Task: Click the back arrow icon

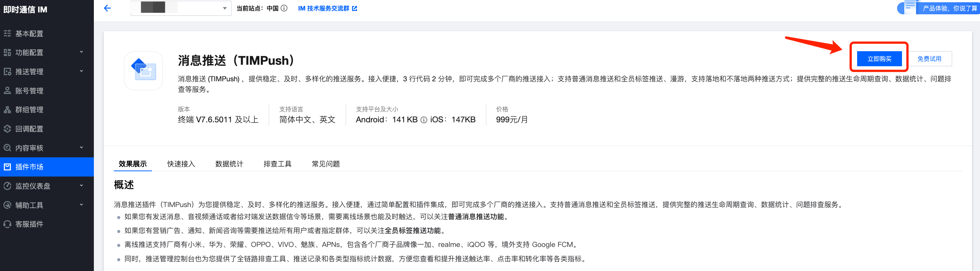Action: tap(107, 8)
